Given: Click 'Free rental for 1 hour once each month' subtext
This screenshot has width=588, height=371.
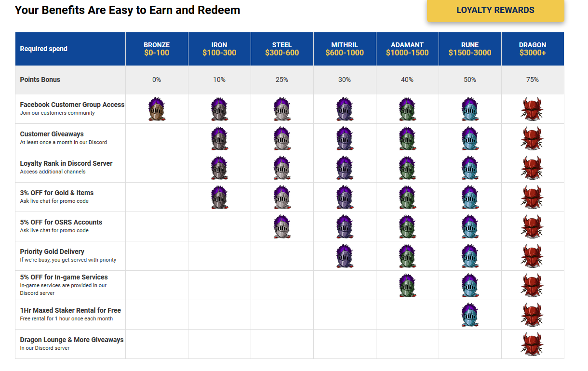Looking at the screenshot, I should point(67,319).
